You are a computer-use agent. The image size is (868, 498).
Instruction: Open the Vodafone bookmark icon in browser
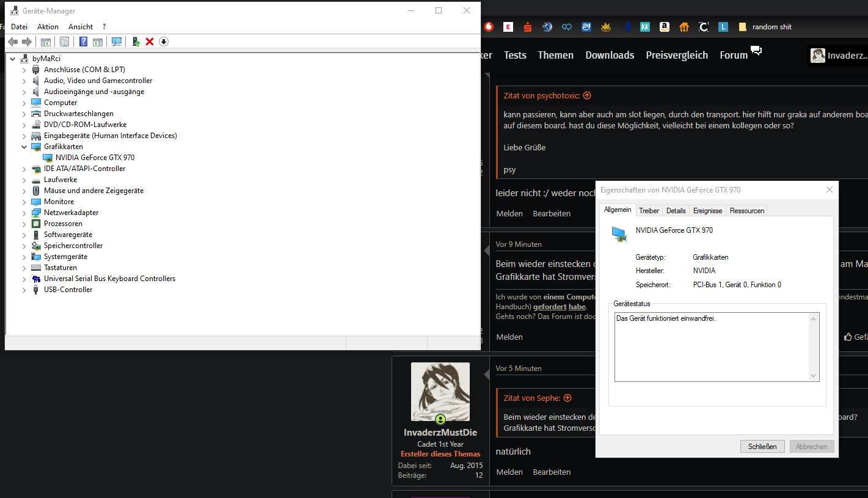click(488, 27)
